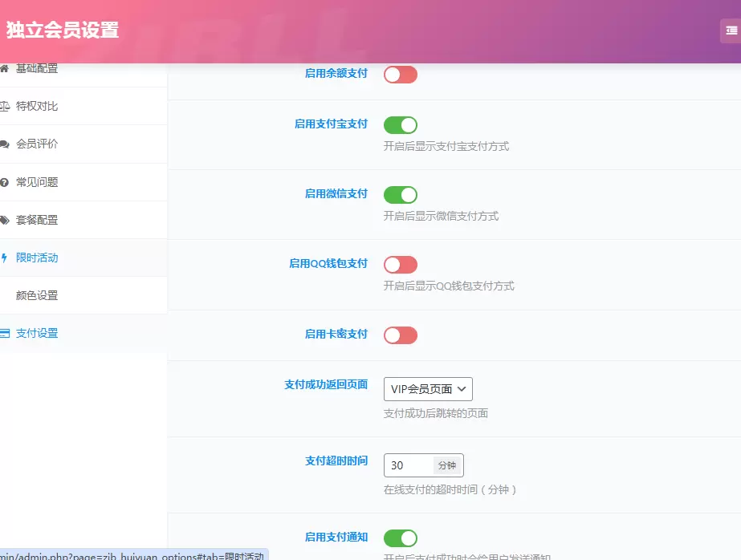The width and height of the screenshot is (741, 560).
Task: Click the comments icon beside 会员评价
Action: 5,144
